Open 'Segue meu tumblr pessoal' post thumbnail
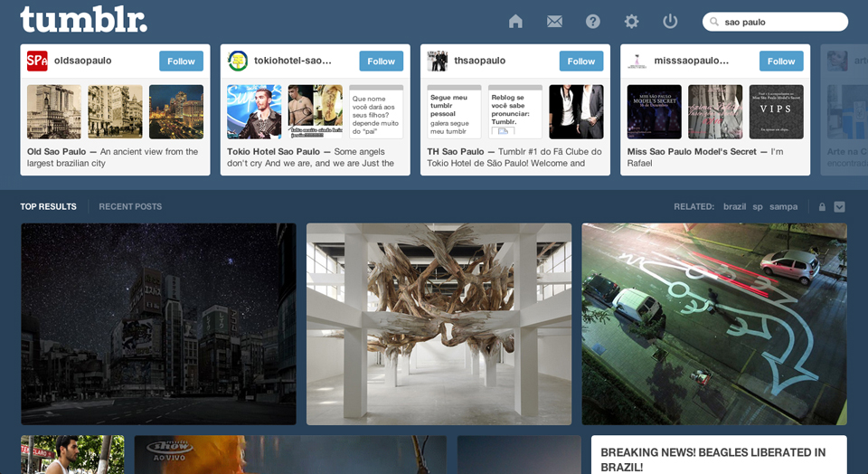 coord(454,111)
